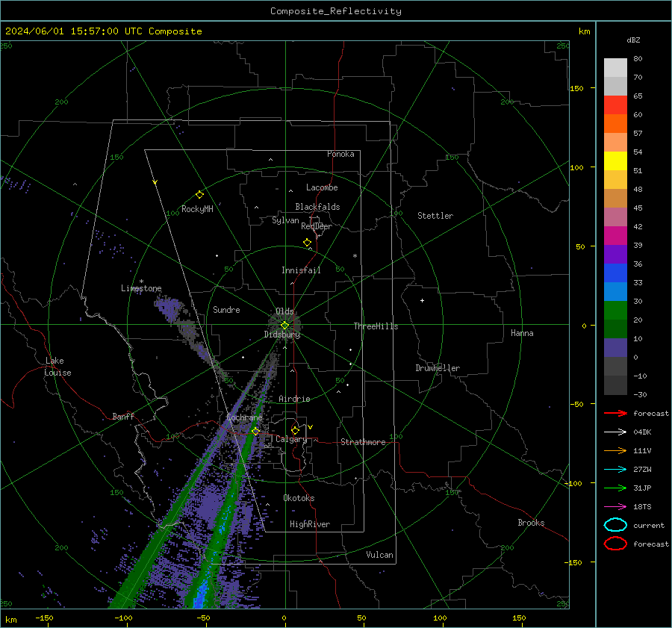The height and width of the screenshot is (628, 672).
Task: Select the dark gray -30 dBZ swatch
Action: click(x=615, y=385)
